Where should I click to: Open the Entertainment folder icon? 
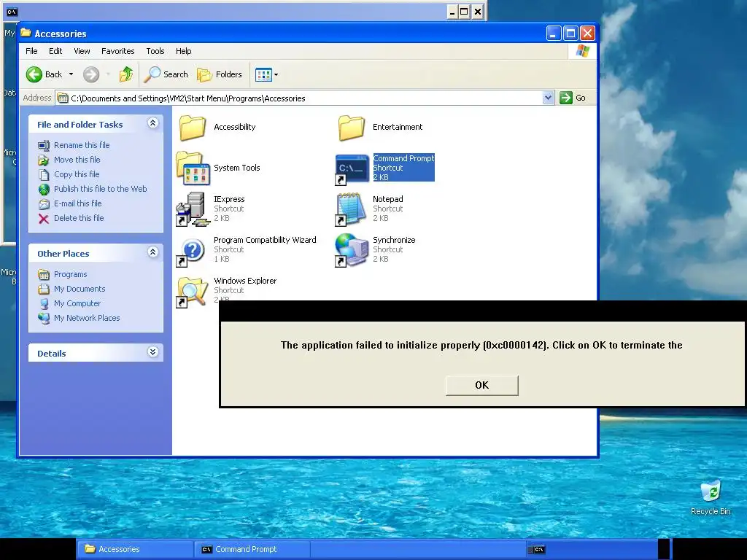tap(352, 128)
